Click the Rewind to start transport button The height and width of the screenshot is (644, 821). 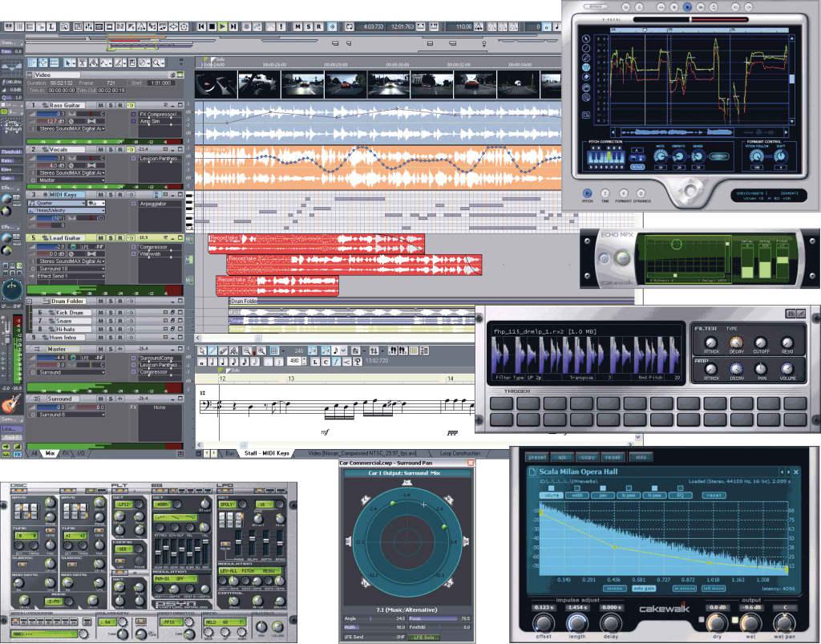tap(202, 26)
